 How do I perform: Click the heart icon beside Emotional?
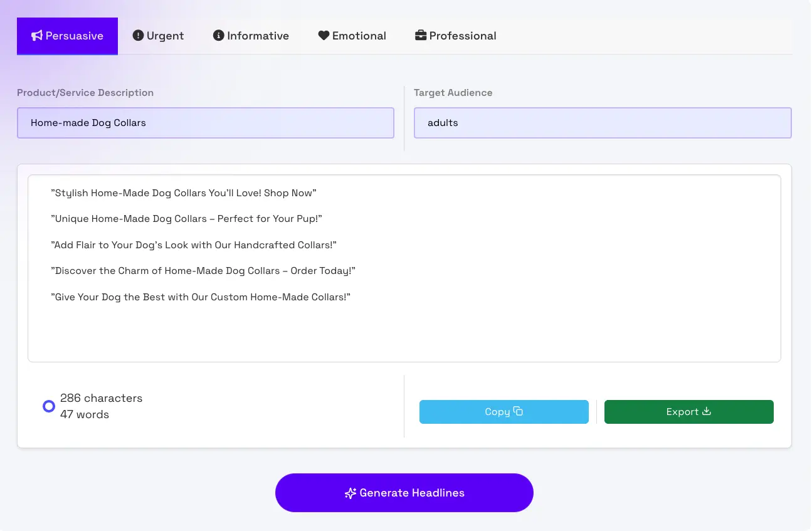coord(324,36)
